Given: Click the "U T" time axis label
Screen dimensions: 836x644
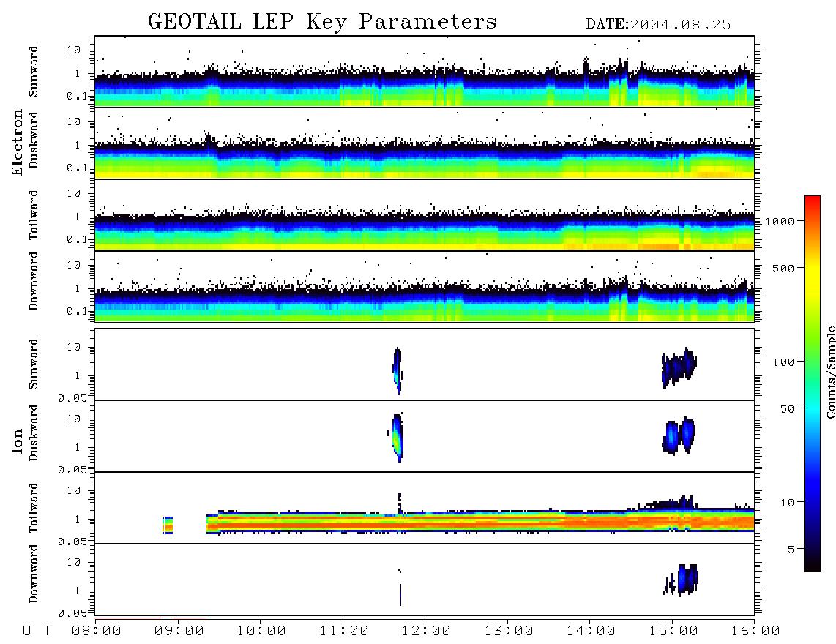Looking at the screenshot, I should (x=37, y=631).
